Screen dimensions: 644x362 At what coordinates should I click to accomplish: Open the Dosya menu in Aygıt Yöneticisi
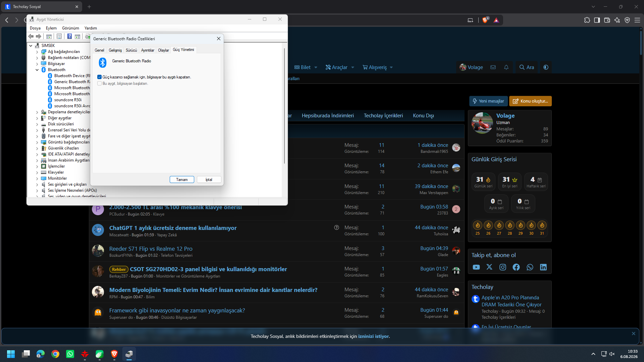coord(35,28)
